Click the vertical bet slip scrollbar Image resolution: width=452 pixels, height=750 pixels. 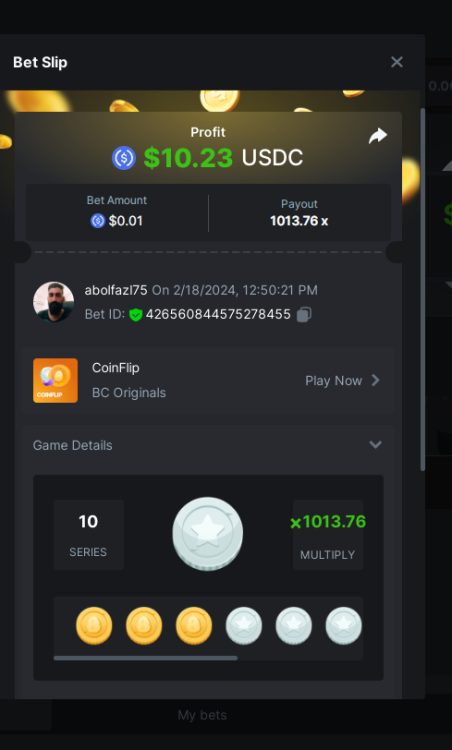pyautogui.click(x=422, y=289)
